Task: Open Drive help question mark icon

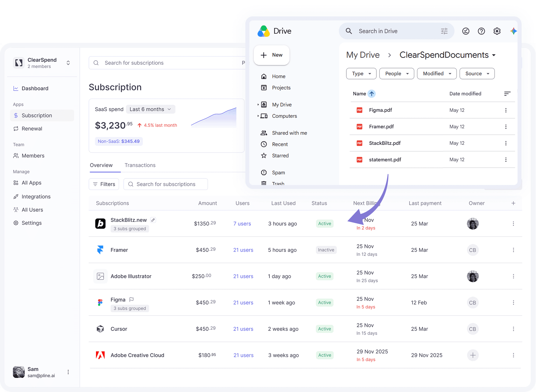Action: tap(481, 31)
